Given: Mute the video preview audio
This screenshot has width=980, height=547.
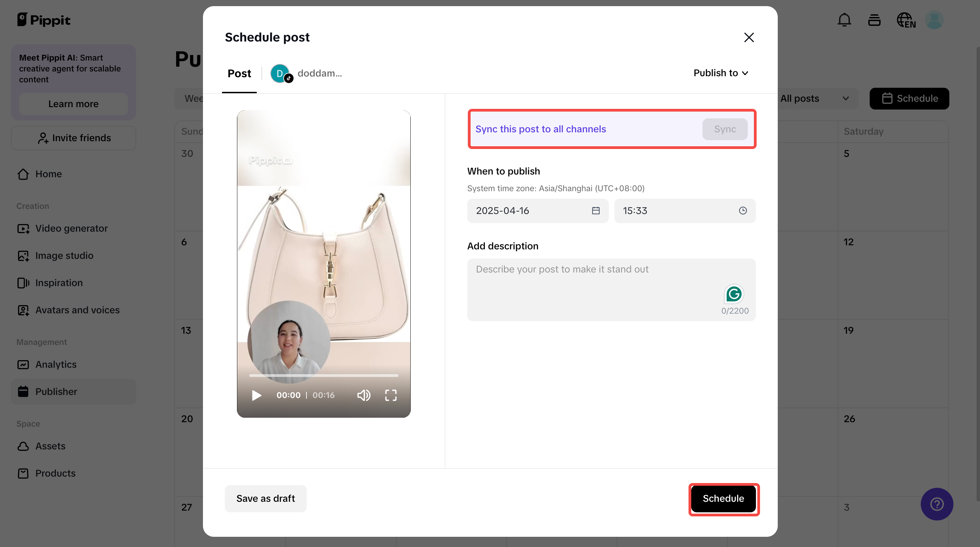Looking at the screenshot, I should pyautogui.click(x=364, y=395).
